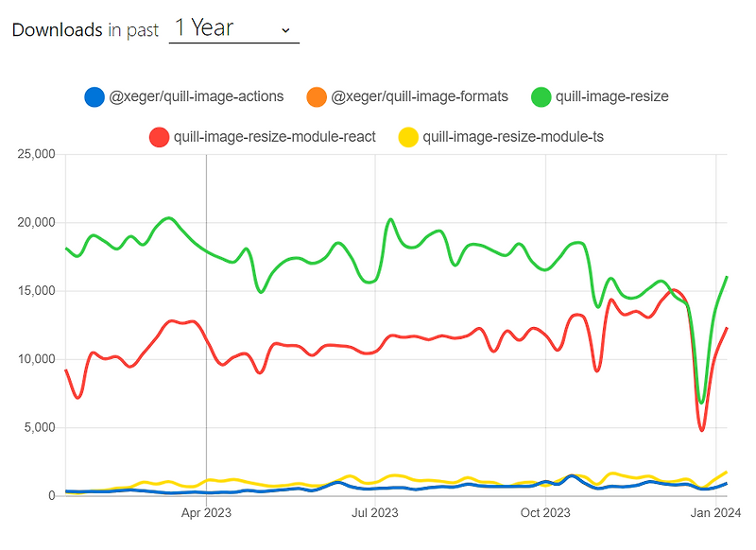Click the red quill-image-resize-module-react legend dot
Screen dimensions: 756x550
click(x=159, y=137)
